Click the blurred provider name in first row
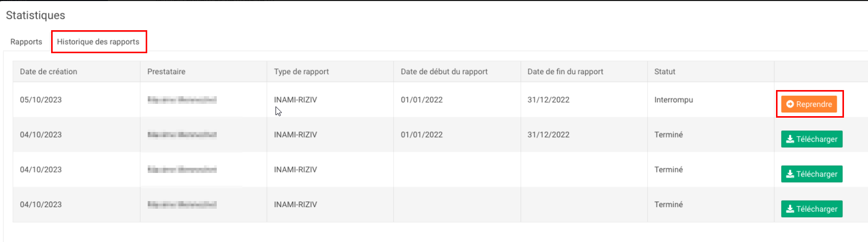Viewport: 868px width, 242px height. point(182,100)
